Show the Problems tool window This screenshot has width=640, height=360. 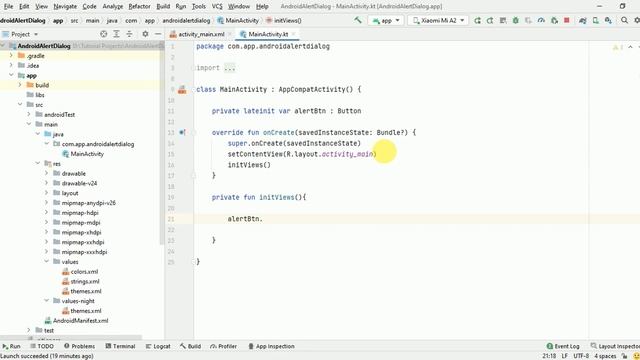pos(79,346)
